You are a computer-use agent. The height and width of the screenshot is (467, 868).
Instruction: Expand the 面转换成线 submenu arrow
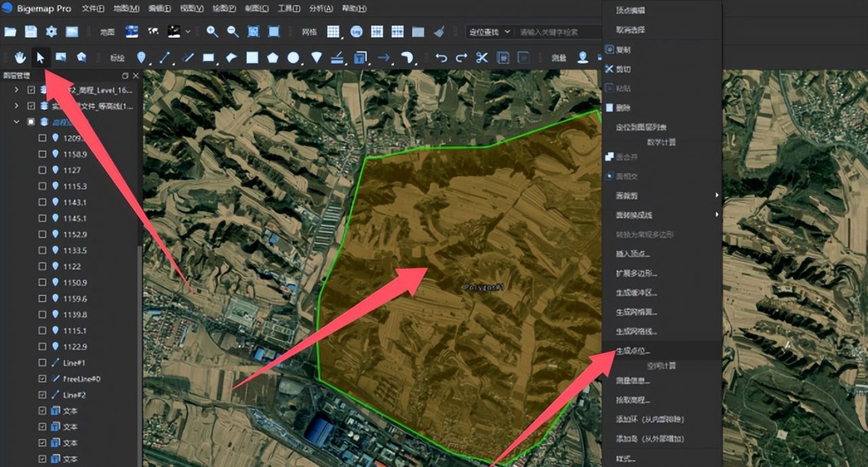point(717,215)
